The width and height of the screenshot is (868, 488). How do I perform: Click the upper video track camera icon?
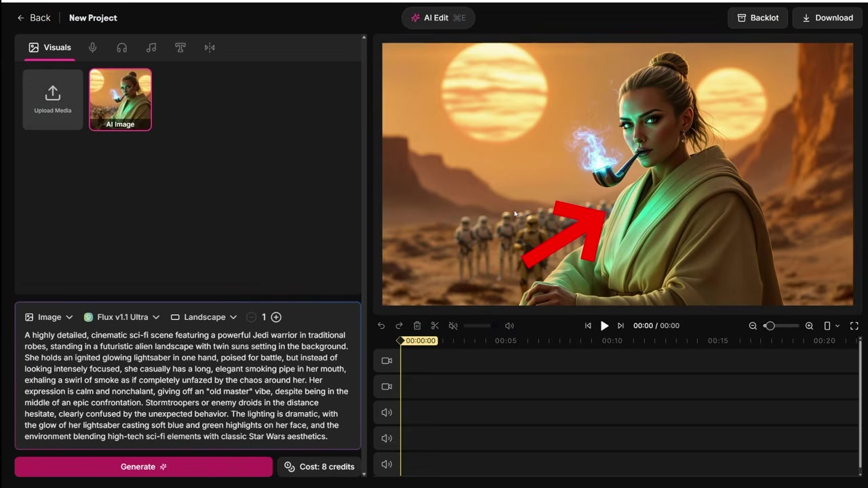tap(387, 361)
